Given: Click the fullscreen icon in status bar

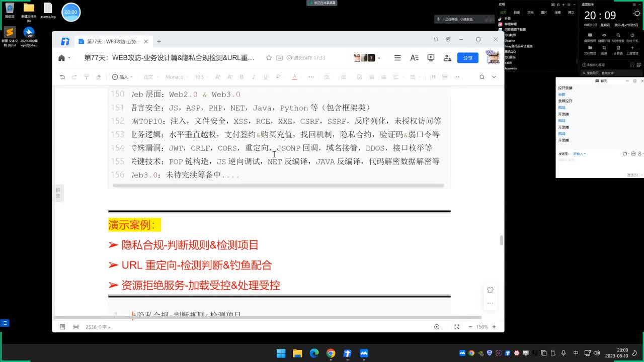Looking at the screenshot, I should 457,327.
